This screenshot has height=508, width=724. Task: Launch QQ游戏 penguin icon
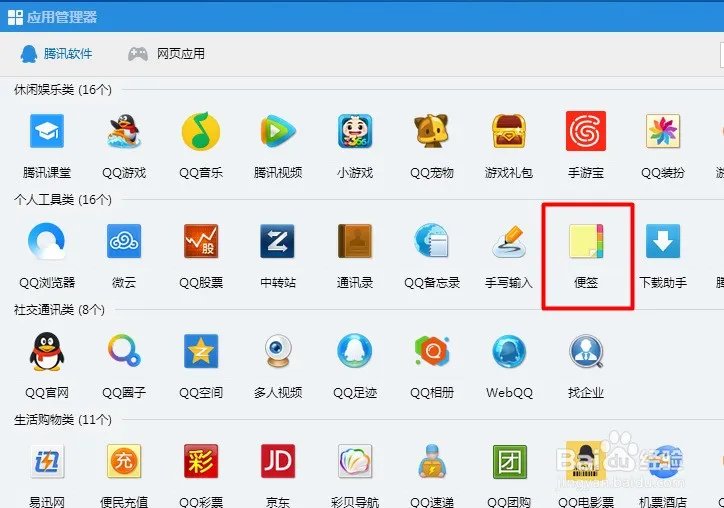pos(124,131)
